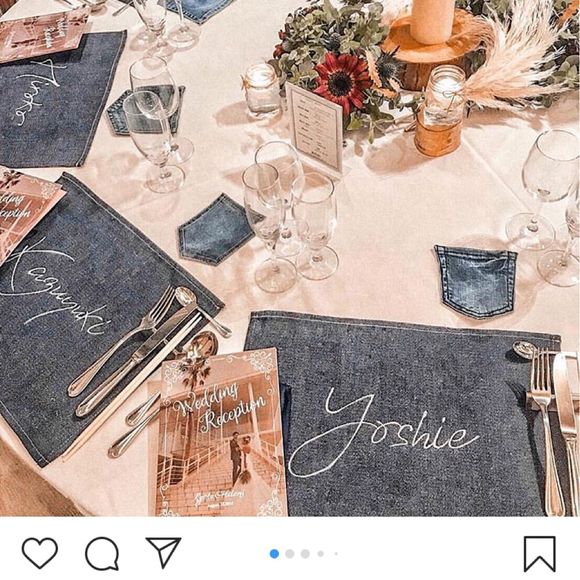Select the active blue carousel dot
Image resolution: width=580 pixels, height=580 pixels.
tap(274, 554)
